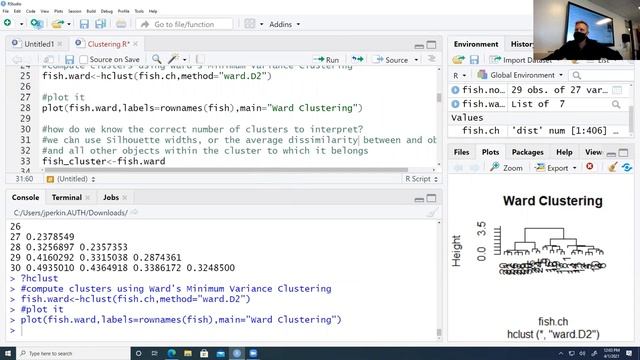The height and width of the screenshot is (360, 640).
Task: Click the clear all plots broom icon
Action: click(x=612, y=167)
